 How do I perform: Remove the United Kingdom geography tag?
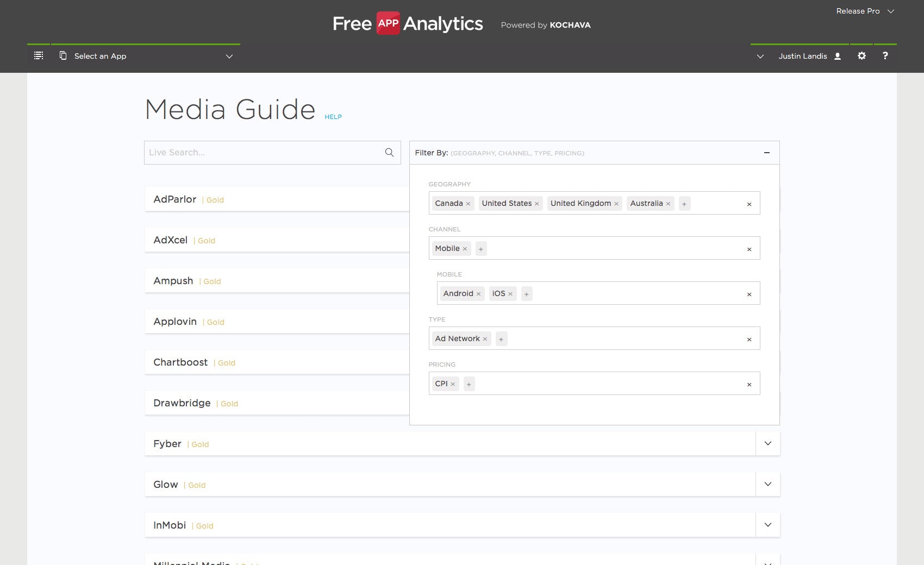pos(616,204)
